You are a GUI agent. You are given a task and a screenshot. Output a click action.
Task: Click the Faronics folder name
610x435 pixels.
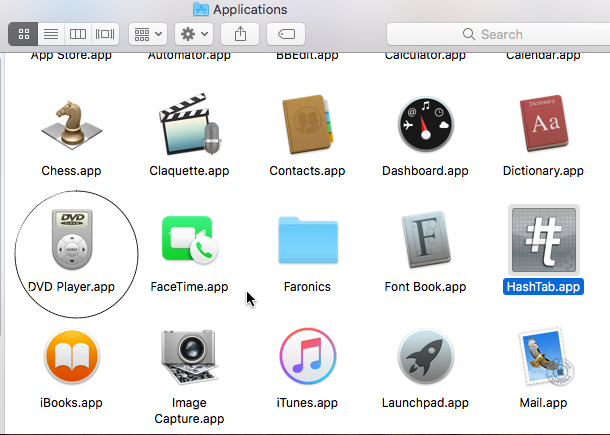[307, 286]
